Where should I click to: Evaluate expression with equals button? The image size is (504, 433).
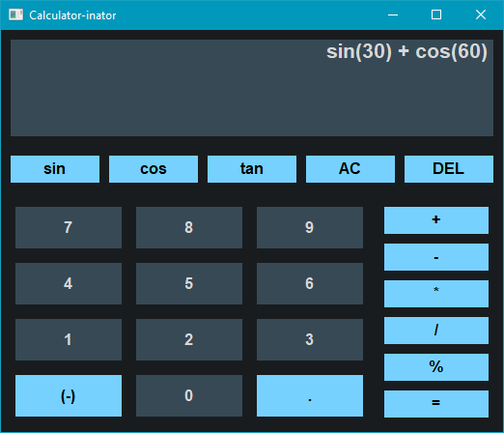click(x=436, y=404)
